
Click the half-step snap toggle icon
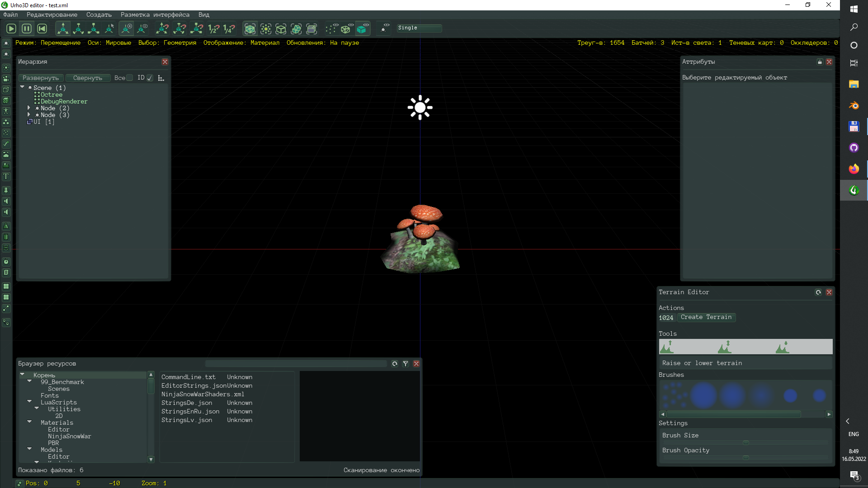pos(213,28)
